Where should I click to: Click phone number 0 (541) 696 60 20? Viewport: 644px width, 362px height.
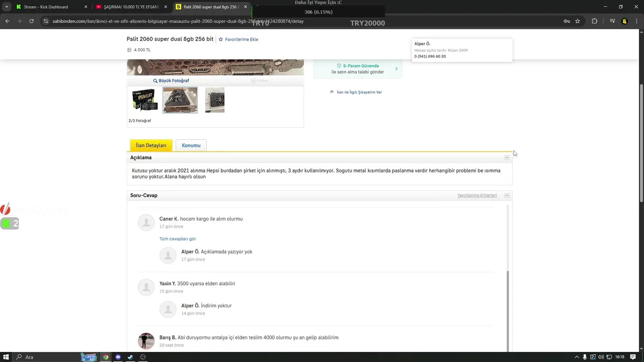pos(430,56)
